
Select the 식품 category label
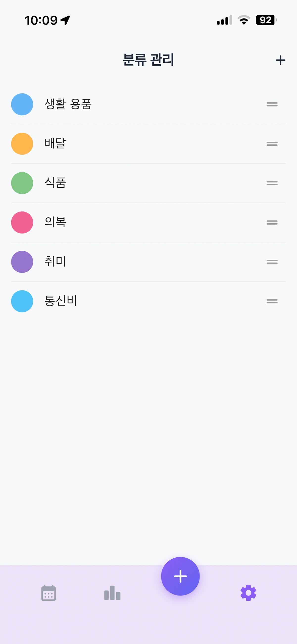(x=55, y=183)
